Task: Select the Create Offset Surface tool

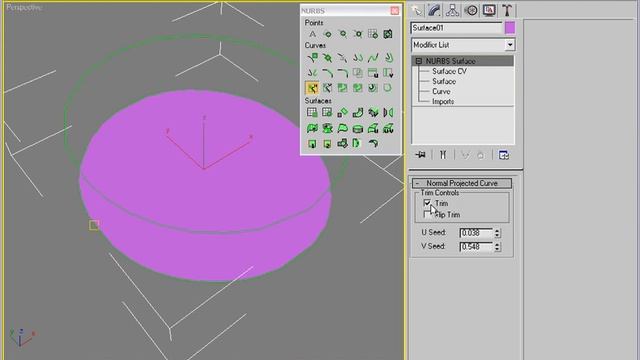Action: tap(373, 112)
